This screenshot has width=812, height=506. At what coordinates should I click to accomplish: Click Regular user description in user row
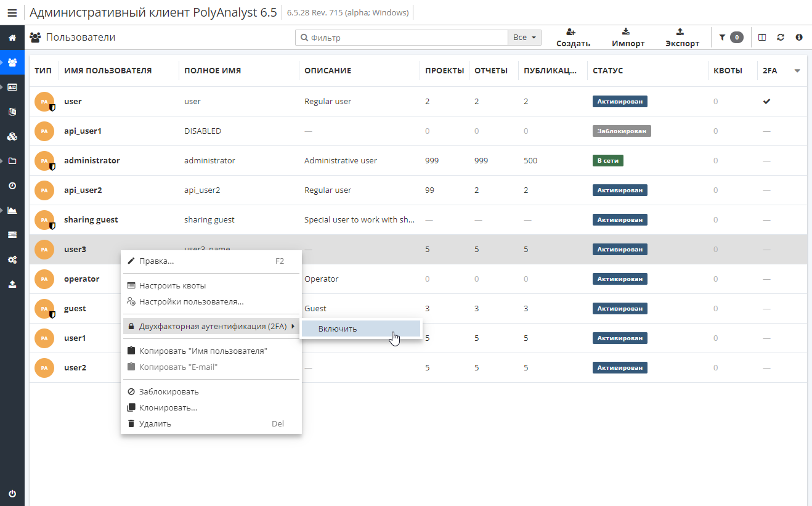click(328, 102)
